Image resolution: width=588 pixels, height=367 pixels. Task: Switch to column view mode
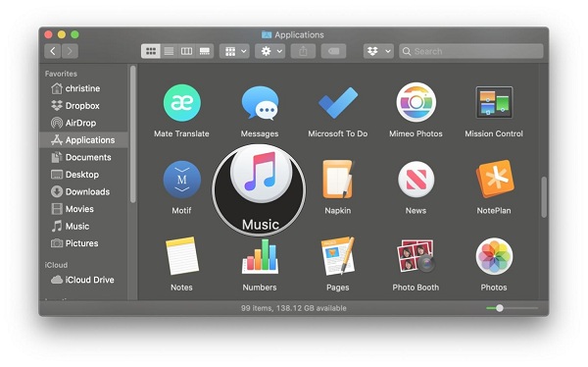187,51
